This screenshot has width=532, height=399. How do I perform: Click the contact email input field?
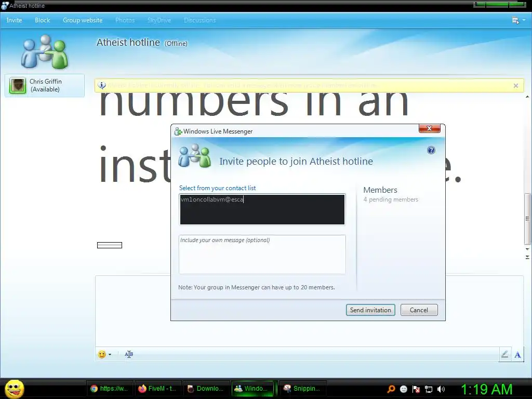pos(262,209)
